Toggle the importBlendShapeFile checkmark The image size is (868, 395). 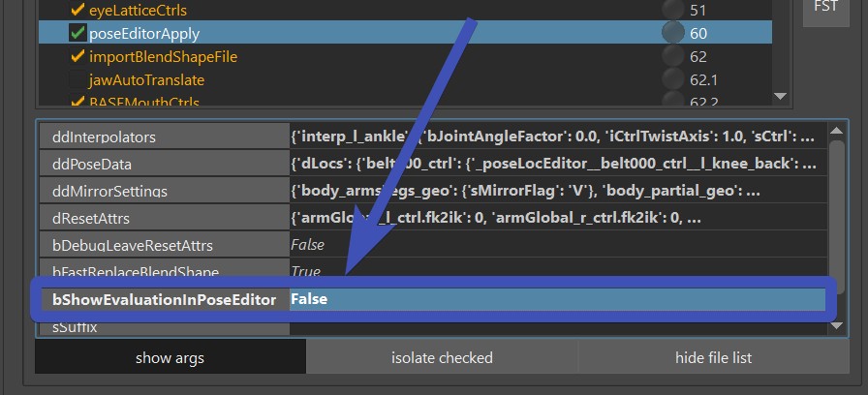tap(77, 56)
